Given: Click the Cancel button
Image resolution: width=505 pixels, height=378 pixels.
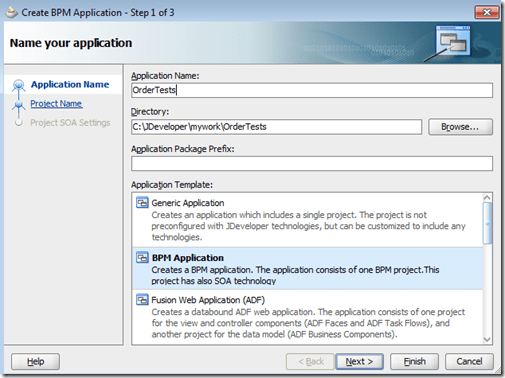Looking at the screenshot, I should click(x=469, y=362).
